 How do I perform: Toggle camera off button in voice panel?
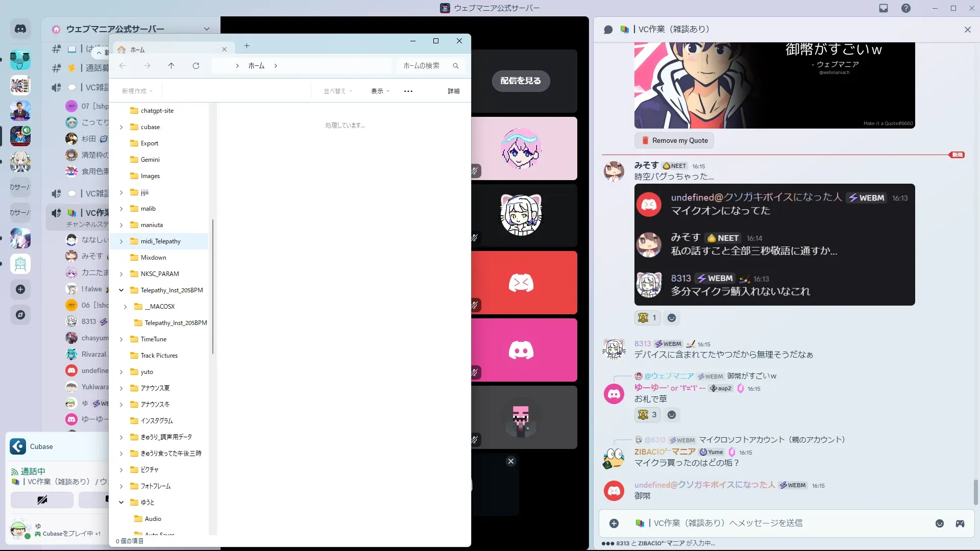click(42, 499)
